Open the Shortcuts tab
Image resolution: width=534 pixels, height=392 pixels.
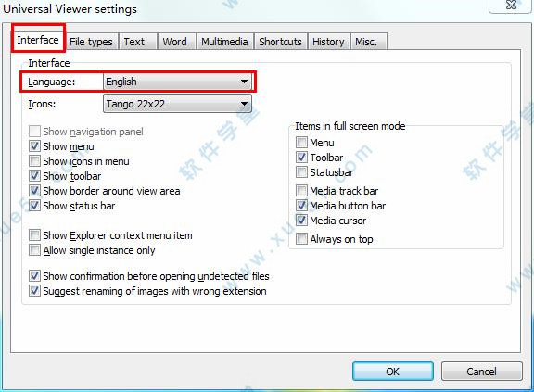[x=281, y=42]
